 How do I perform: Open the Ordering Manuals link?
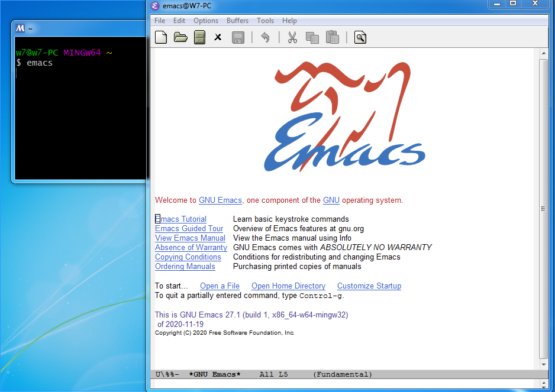click(x=185, y=267)
